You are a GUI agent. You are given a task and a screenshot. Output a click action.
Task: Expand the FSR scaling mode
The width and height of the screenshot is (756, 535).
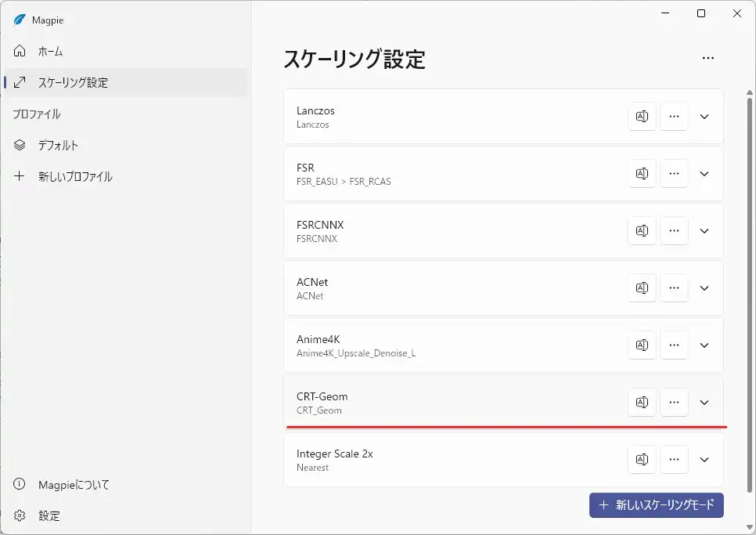coord(704,173)
